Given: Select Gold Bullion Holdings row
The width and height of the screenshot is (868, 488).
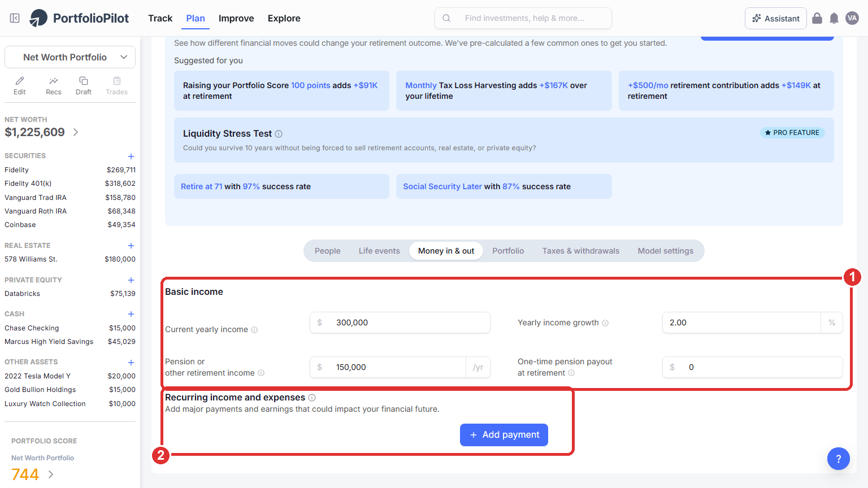Looking at the screenshot, I should pyautogui.click(x=70, y=390).
